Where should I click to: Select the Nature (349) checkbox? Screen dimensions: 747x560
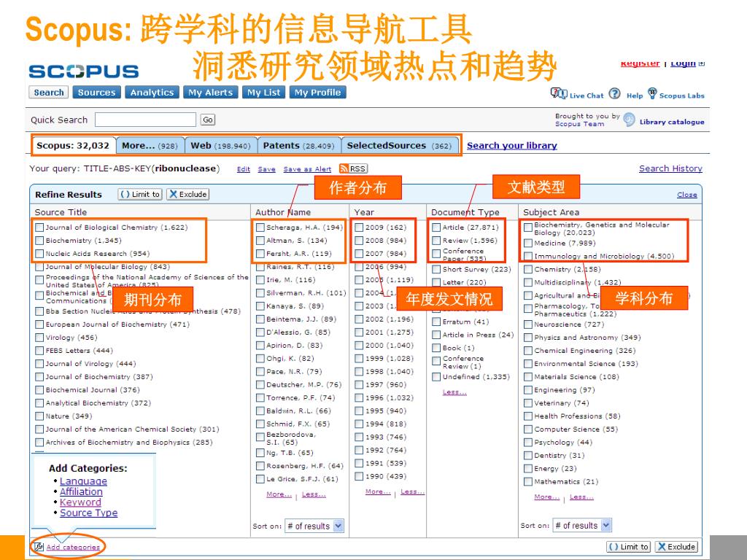(x=39, y=416)
